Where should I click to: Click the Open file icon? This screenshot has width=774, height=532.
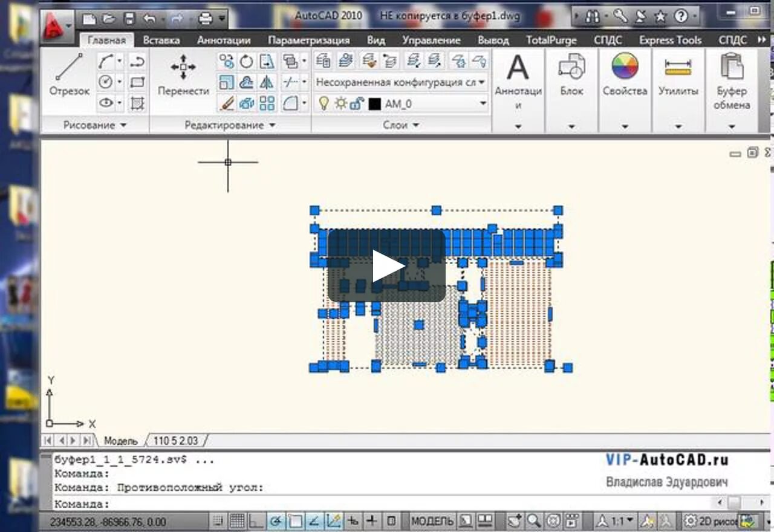[109, 19]
